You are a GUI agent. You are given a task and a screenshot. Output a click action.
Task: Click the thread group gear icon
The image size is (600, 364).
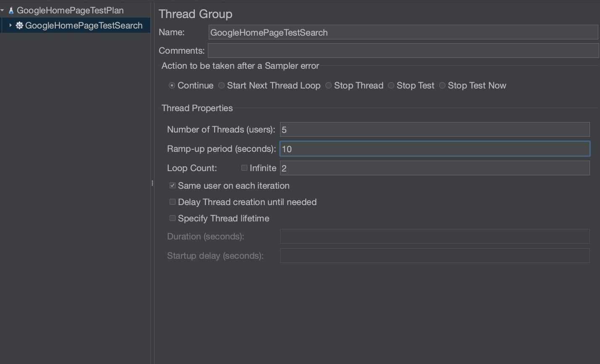[x=19, y=26]
